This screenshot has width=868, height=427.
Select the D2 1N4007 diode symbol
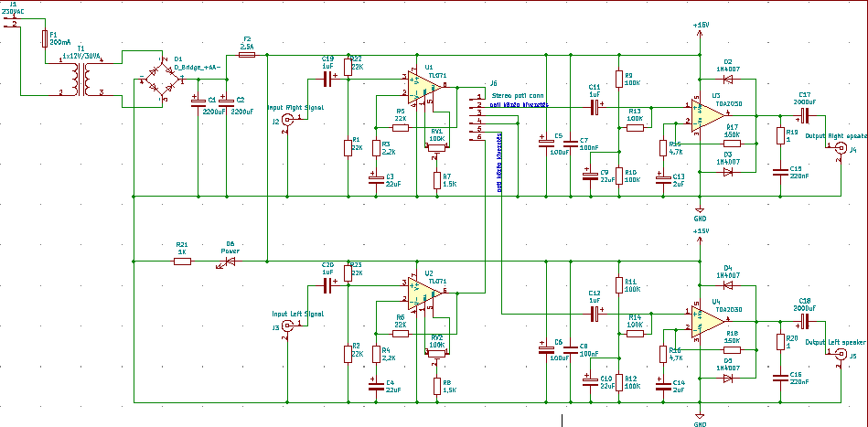point(728,79)
